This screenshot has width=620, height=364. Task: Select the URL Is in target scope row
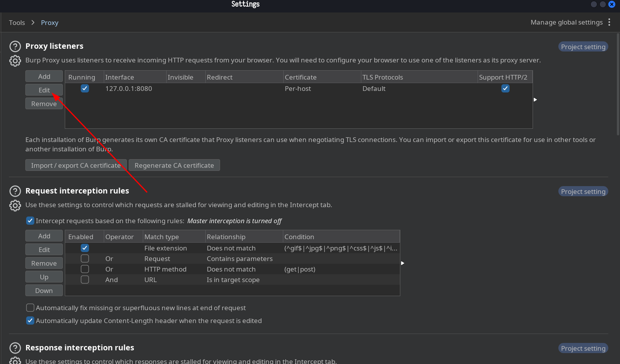pyautogui.click(x=233, y=280)
